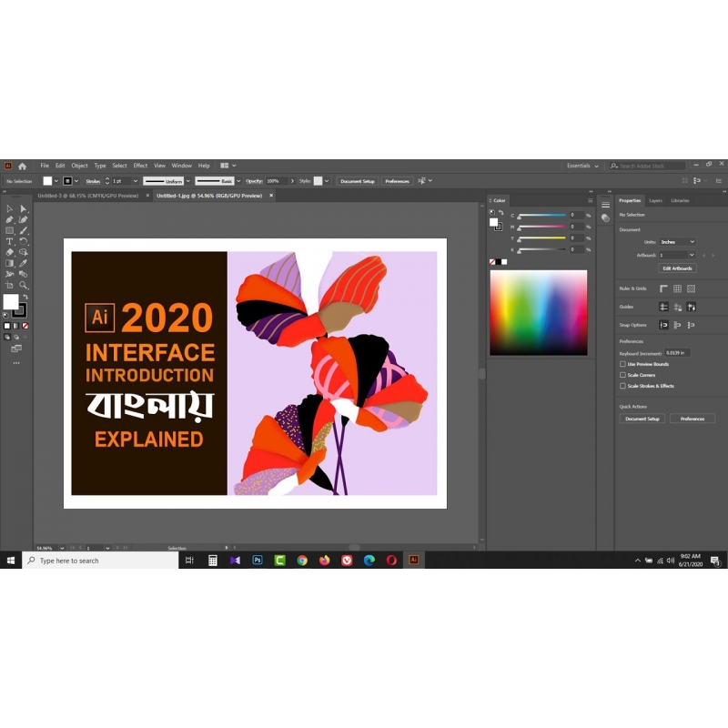728x728 pixels.
Task: Open the Effect menu
Action: point(140,166)
